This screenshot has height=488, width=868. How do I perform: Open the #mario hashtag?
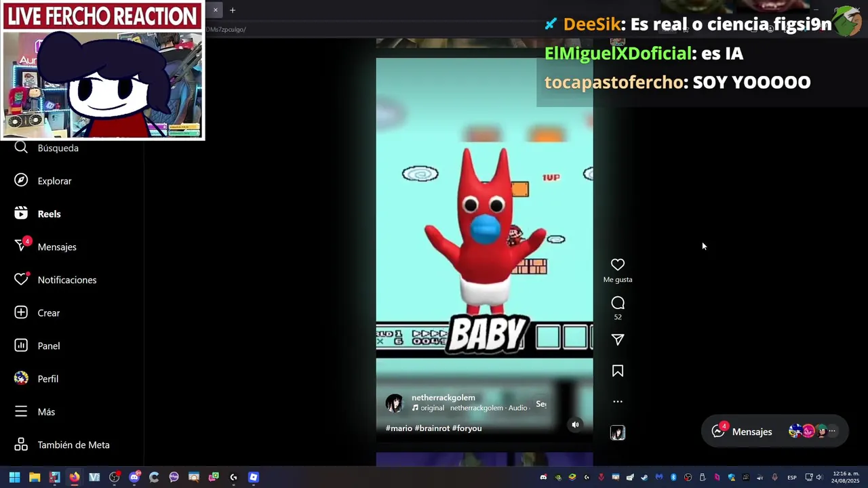[399, 428]
